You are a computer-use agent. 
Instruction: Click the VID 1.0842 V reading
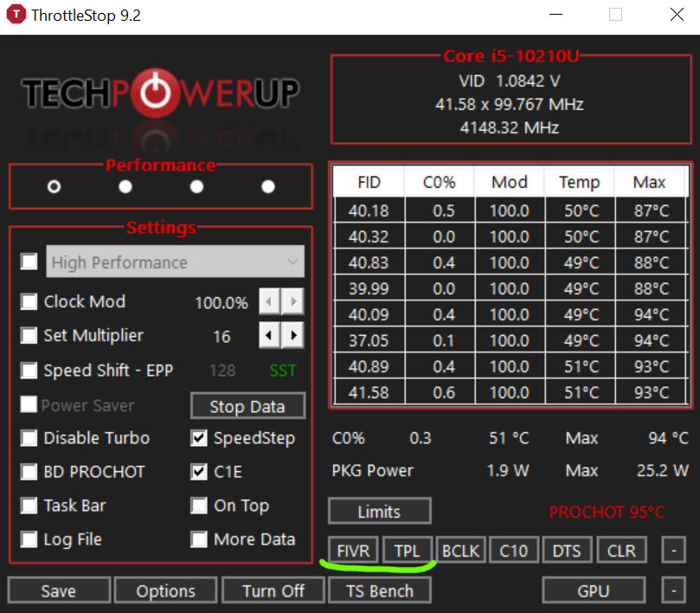click(x=510, y=81)
